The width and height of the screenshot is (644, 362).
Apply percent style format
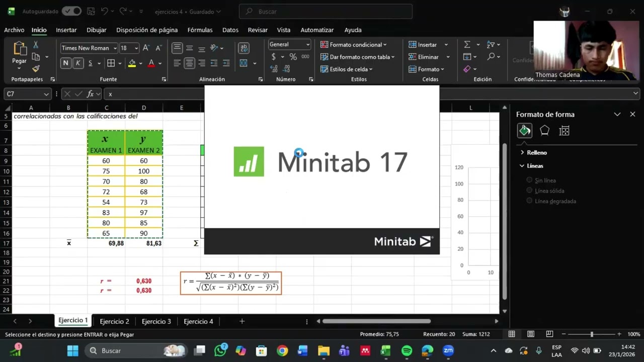[x=293, y=57]
